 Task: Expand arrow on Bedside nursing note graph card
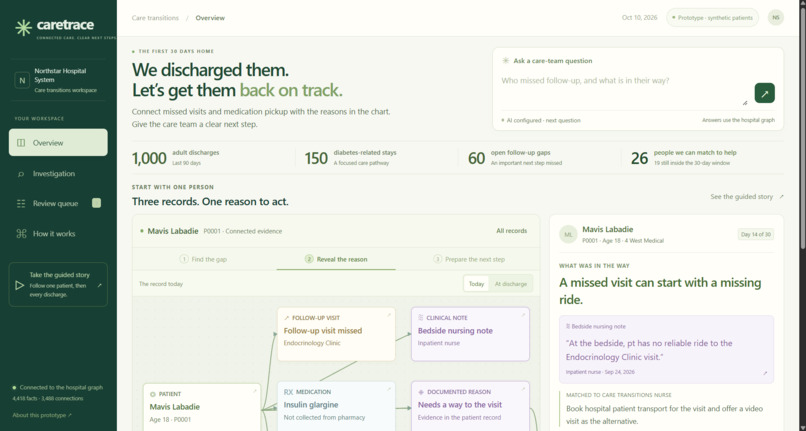click(x=523, y=315)
